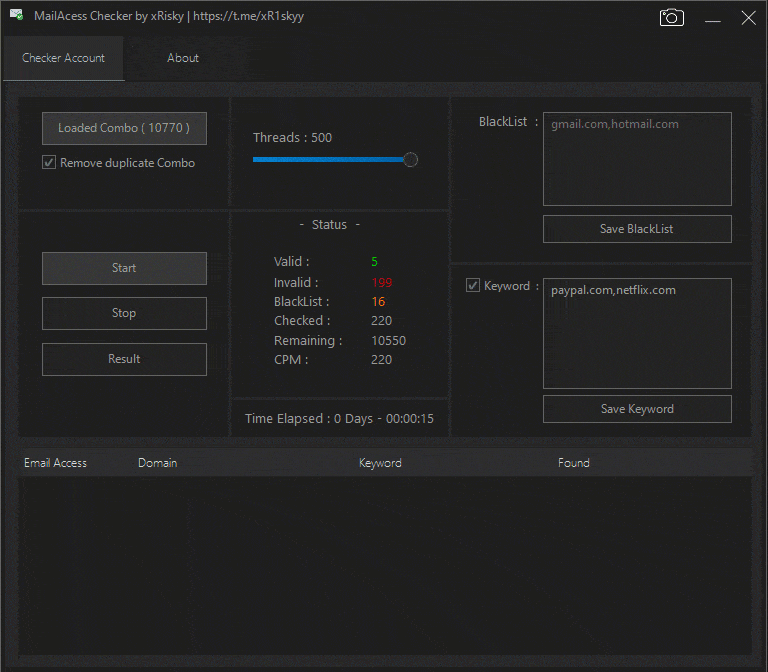Click the Domain column header
The width and height of the screenshot is (768, 672).
pyautogui.click(x=158, y=463)
